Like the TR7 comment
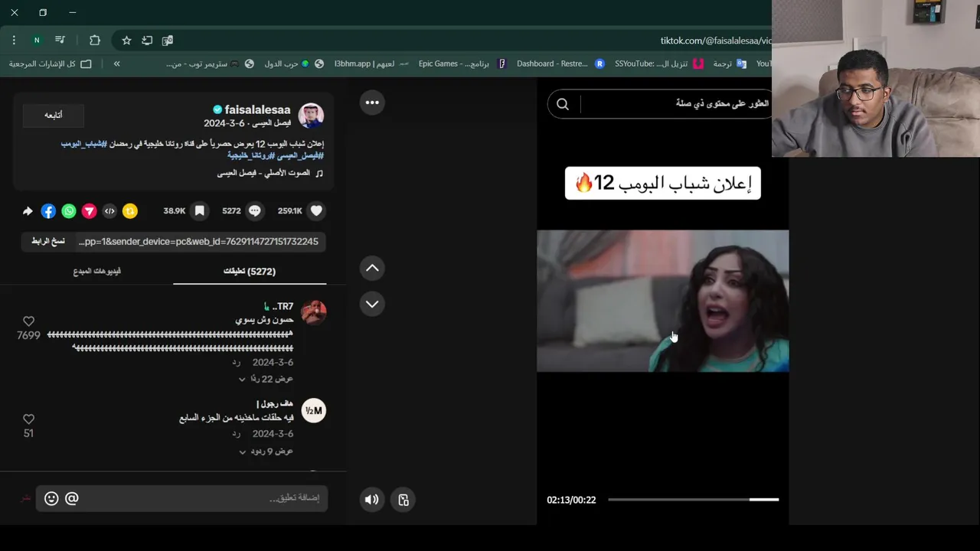The width and height of the screenshot is (980, 551). 28,321
